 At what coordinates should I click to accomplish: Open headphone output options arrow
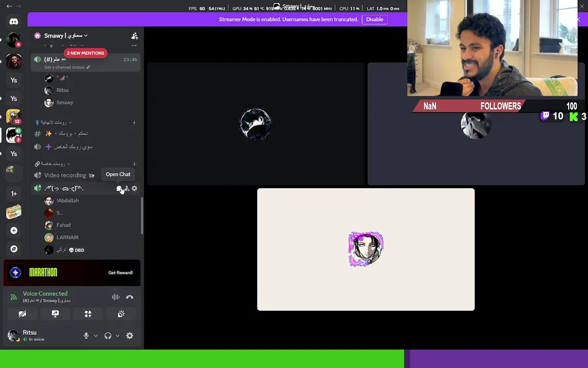coord(117,336)
